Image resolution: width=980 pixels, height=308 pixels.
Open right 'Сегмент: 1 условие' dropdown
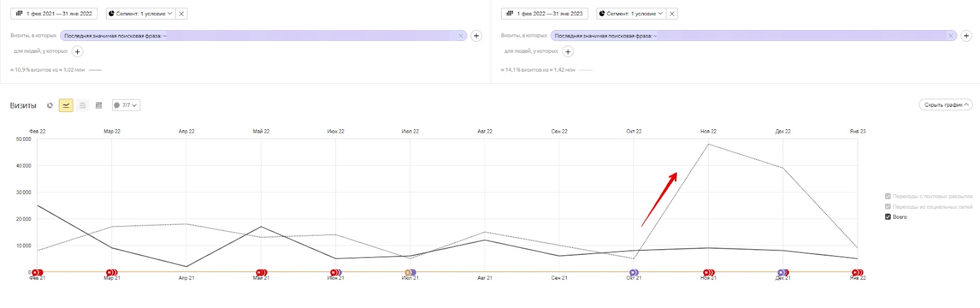click(630, 13)
